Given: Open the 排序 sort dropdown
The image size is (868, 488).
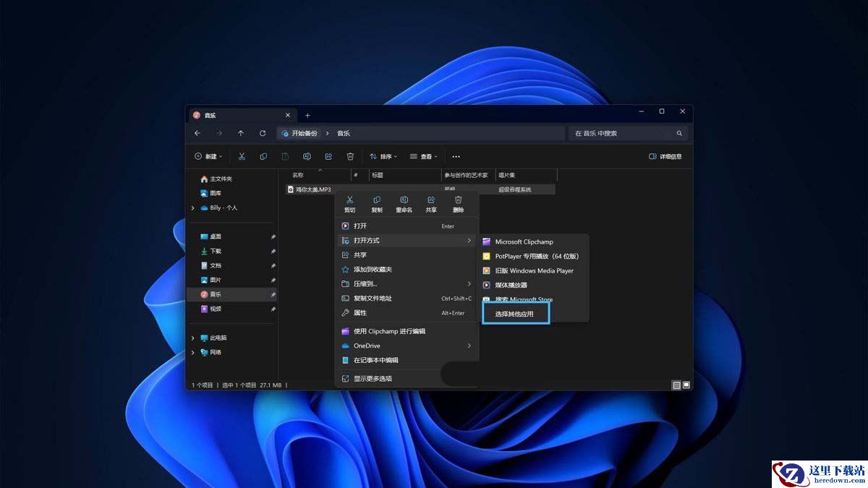Looking at the screenshot, I should (383, 156).
